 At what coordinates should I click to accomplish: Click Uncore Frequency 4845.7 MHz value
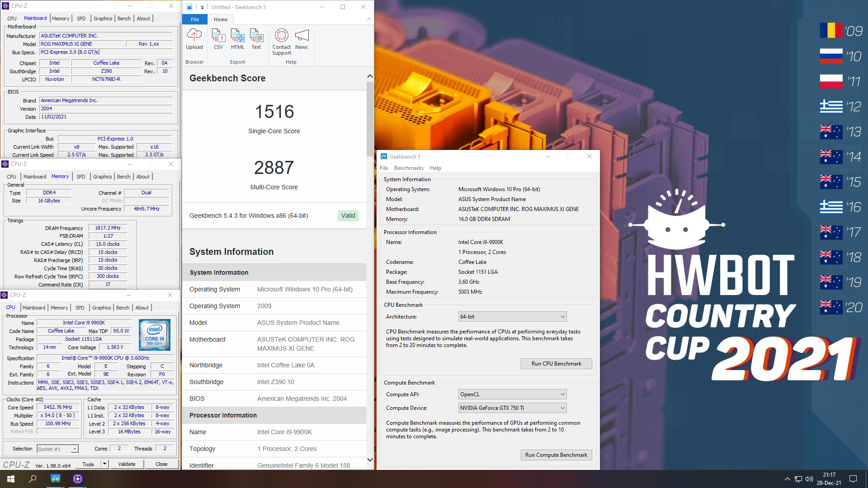pos(146,209)
